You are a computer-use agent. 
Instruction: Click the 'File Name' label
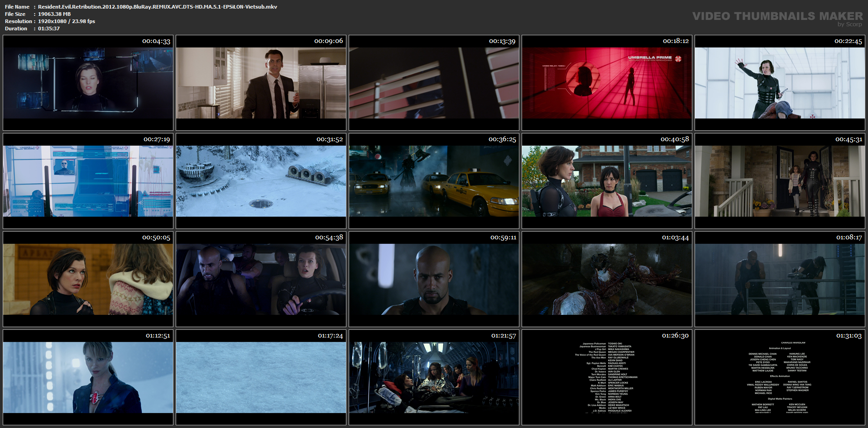(17, 7)
